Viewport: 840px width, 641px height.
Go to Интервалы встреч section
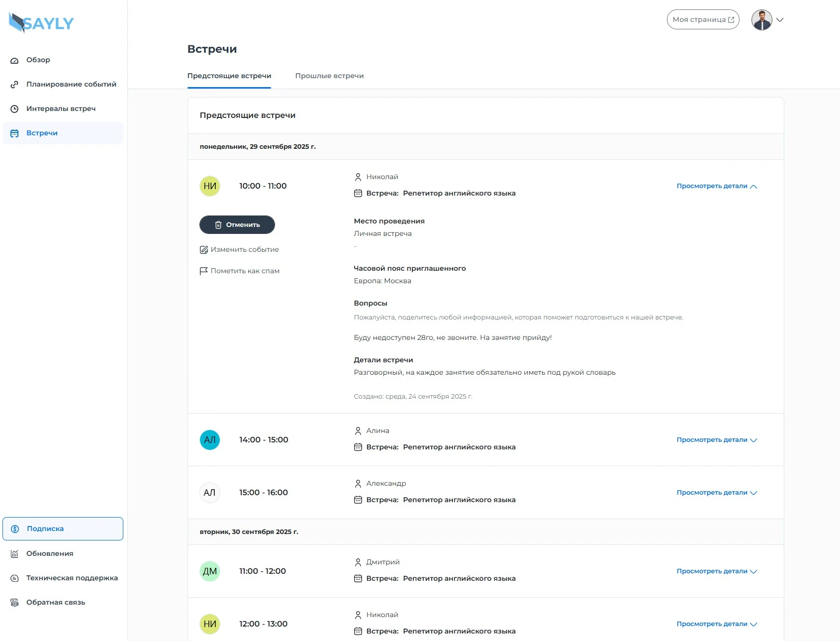pyautogui.click(x=61, y=108)
